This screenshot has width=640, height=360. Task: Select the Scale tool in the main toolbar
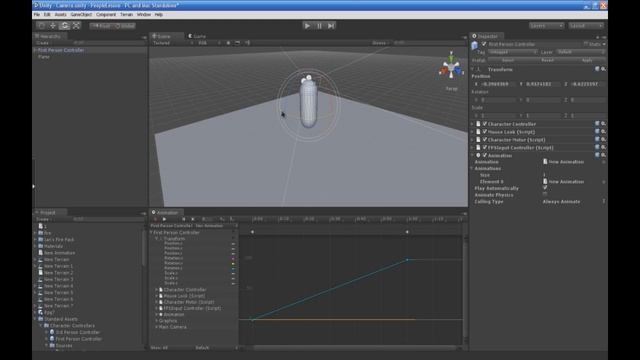76,26
